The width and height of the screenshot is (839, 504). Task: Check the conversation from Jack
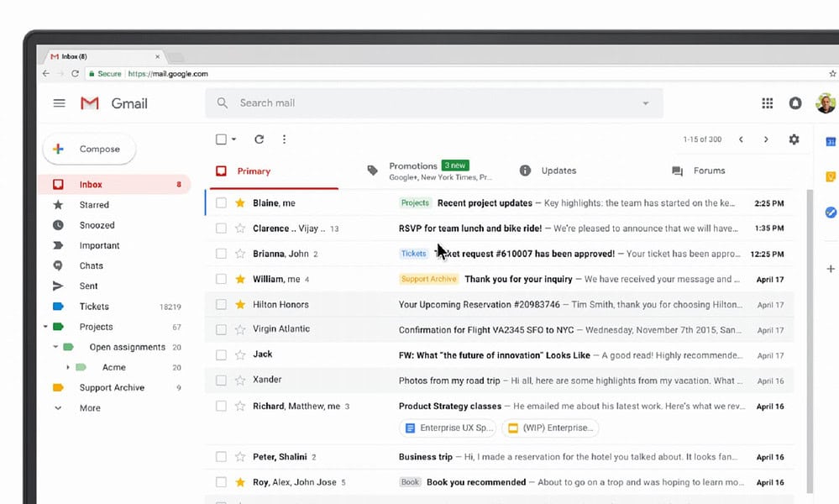pos(222,354)
